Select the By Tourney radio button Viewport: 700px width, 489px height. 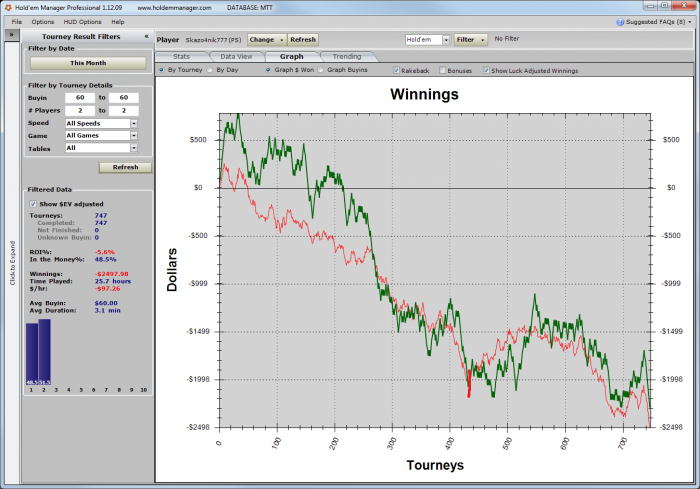[162, 70]
